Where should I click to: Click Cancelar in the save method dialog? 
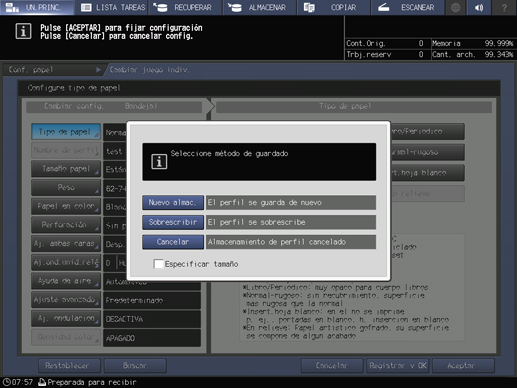[173, 242]
